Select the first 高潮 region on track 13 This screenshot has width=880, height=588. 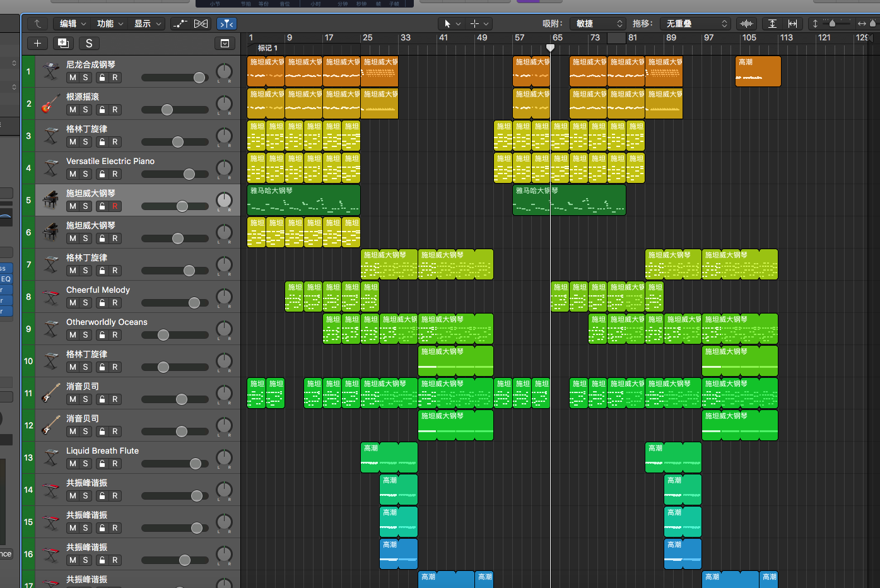[389, 457]
